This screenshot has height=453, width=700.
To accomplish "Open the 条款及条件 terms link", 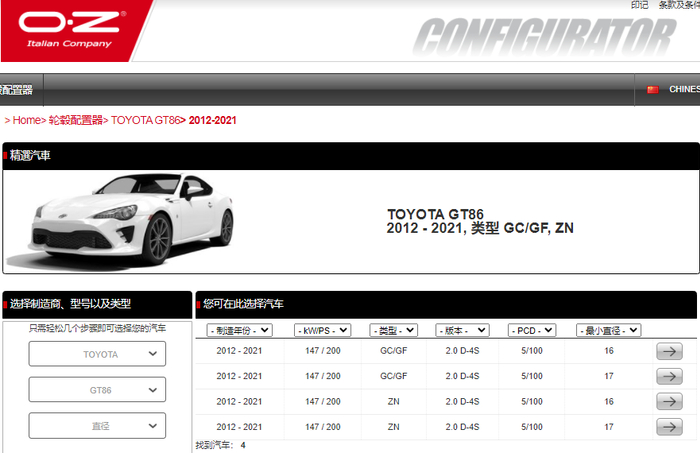I will [679, 4].
